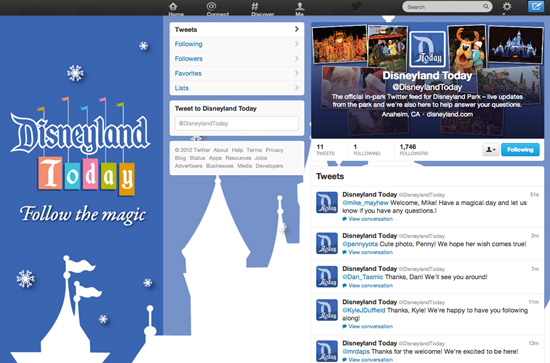
Task: Open the Media footer link
Action: [x=244, y=166]
